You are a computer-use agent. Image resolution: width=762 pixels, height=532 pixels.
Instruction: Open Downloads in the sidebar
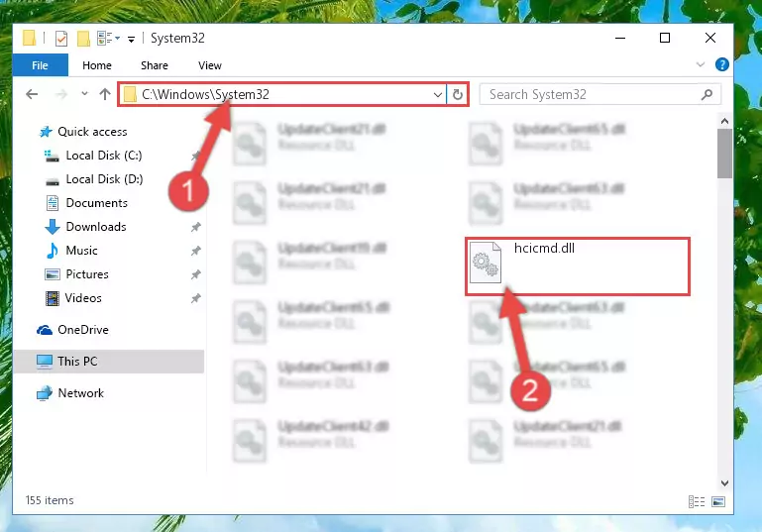(x=96, y=227)
